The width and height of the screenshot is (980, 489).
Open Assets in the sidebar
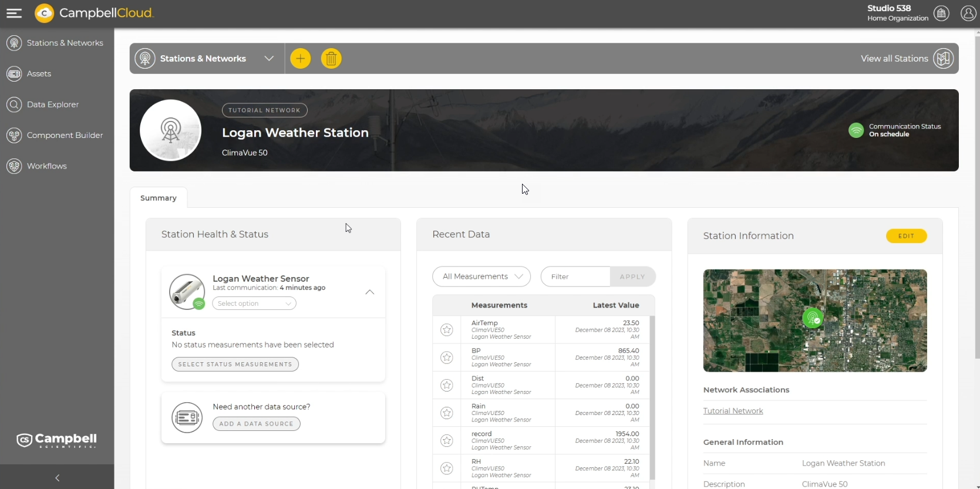click(39, 74)
